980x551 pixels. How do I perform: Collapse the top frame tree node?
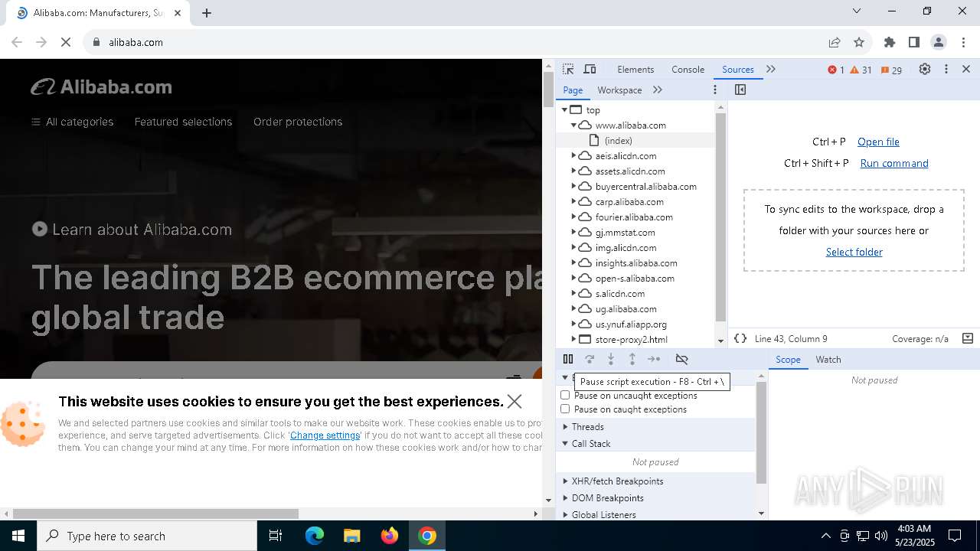(565, 109)
